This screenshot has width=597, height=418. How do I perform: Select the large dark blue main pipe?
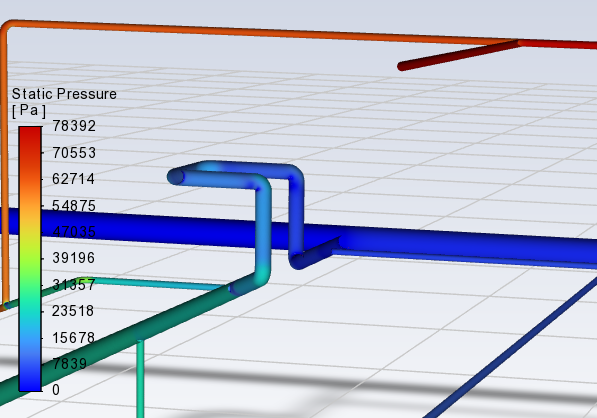[x=457, y=248]
